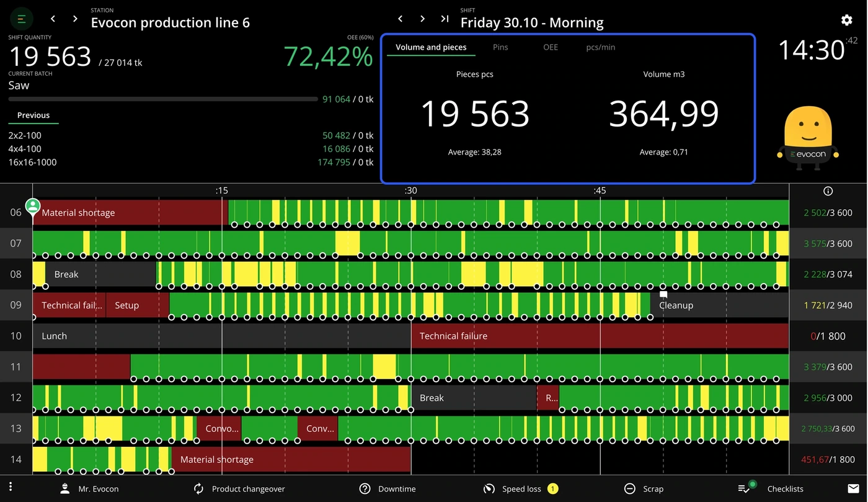Select the Break segment in hour 12

pyautogui.click(x=474, y=398)
